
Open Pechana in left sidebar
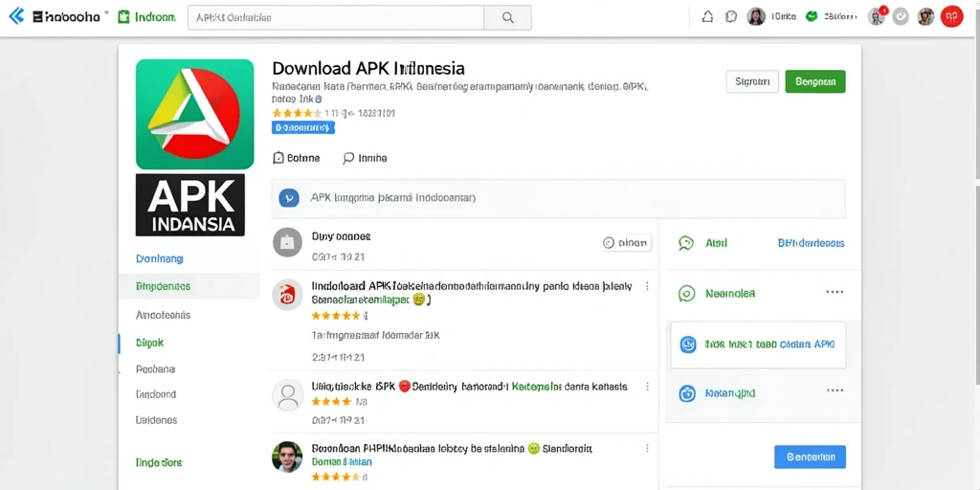click(156, 369)
